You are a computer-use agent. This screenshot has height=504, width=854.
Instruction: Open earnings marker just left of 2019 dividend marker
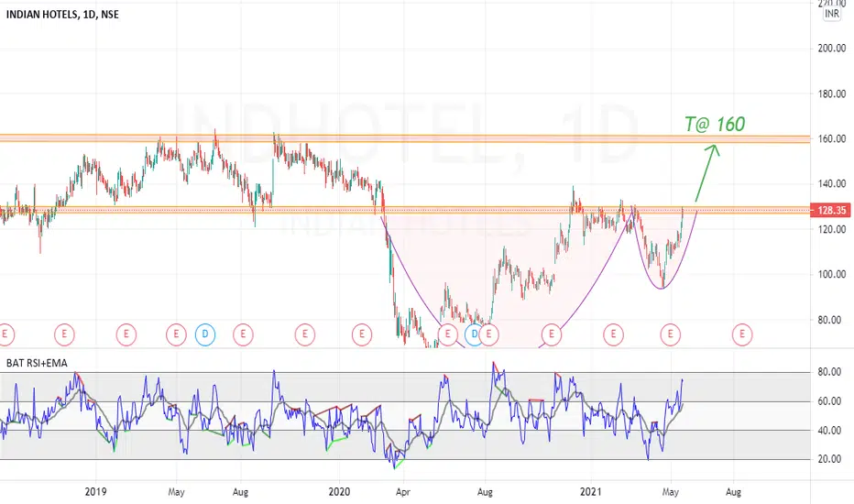point(176,334)
